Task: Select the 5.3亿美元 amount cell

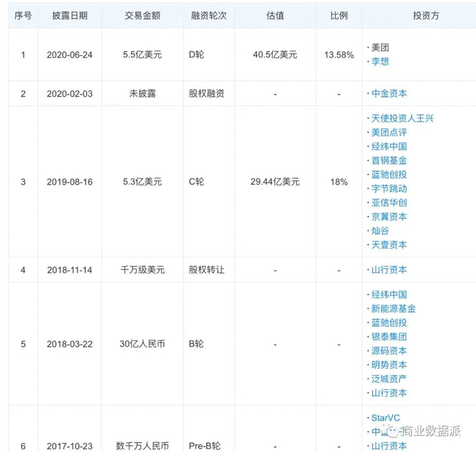Action: (x=142, y=182)
